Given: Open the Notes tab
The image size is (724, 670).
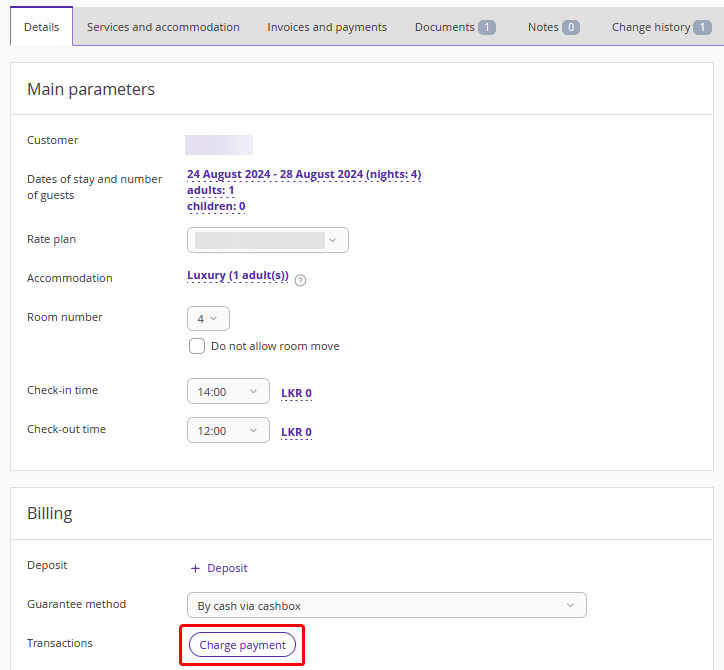Looking at the screenshot, I should [x=553, y=27].
